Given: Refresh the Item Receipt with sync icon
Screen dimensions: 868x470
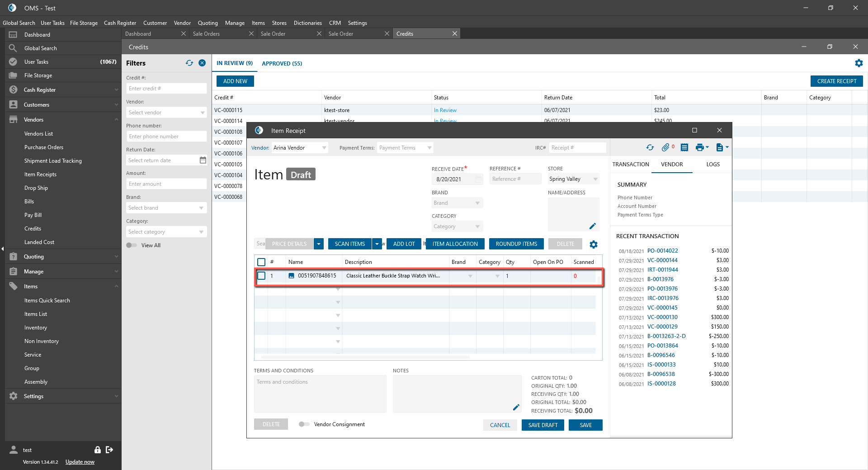Looking at the screenshot, I should [x=650, y=147].
